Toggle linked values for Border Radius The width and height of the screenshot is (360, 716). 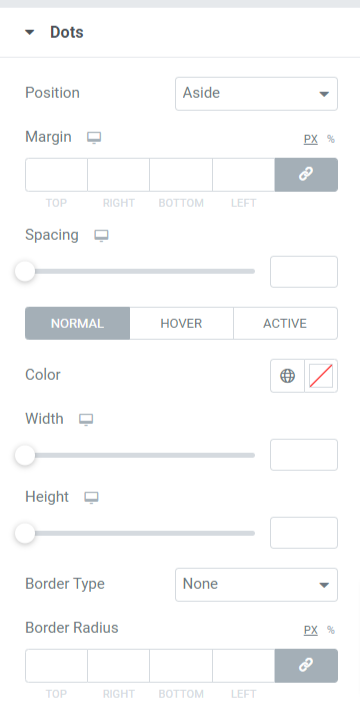(x=306, y=666)
